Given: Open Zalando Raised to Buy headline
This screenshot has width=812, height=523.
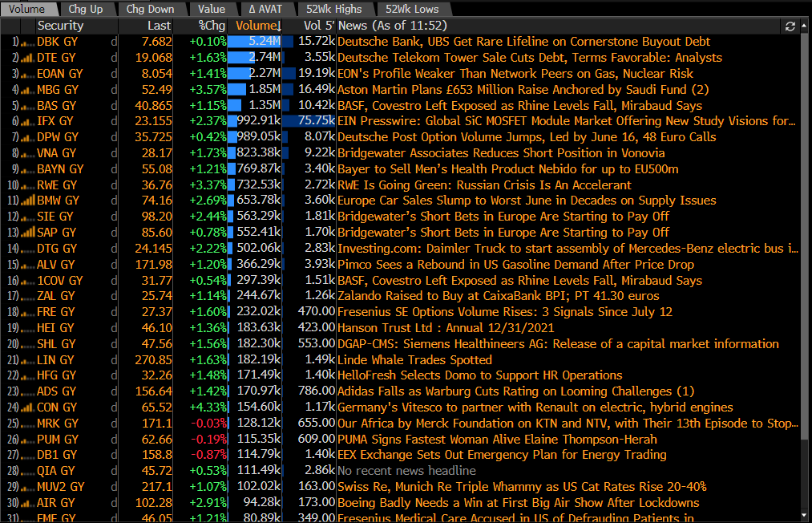Looking at the screenshot, I should [498, 296].
